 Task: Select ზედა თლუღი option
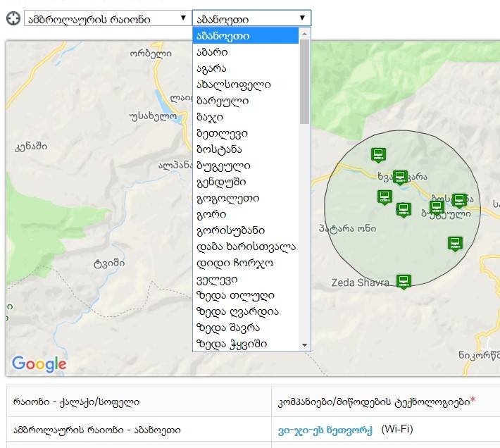pyautogui.click(x=246, y=295)
